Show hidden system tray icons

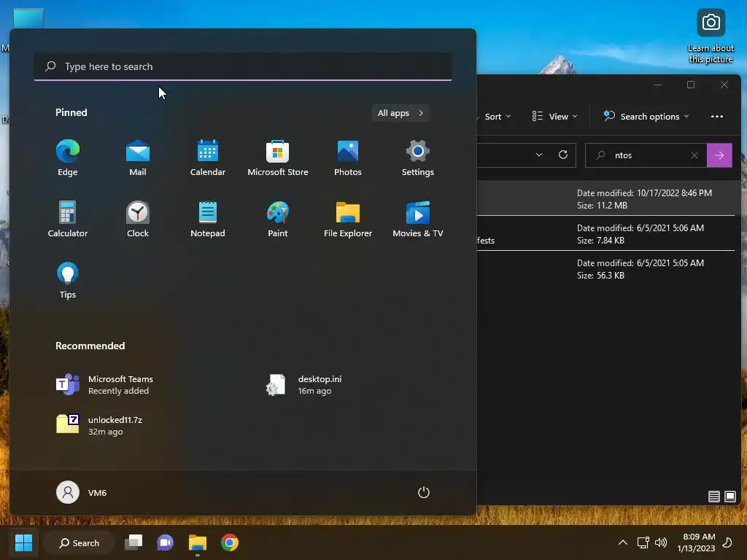(x=623, y=542)
